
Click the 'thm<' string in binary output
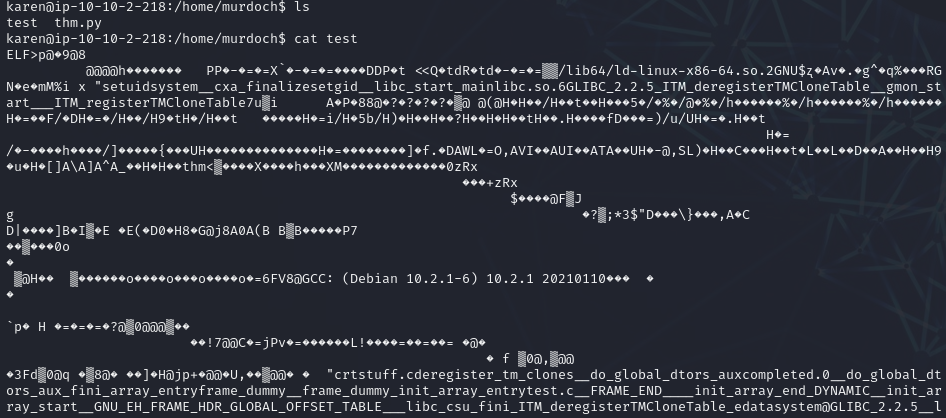(x=198, y=166)
